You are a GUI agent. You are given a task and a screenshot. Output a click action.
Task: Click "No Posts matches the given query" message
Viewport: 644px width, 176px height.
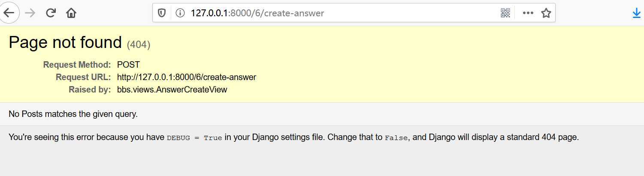(73, 114)
